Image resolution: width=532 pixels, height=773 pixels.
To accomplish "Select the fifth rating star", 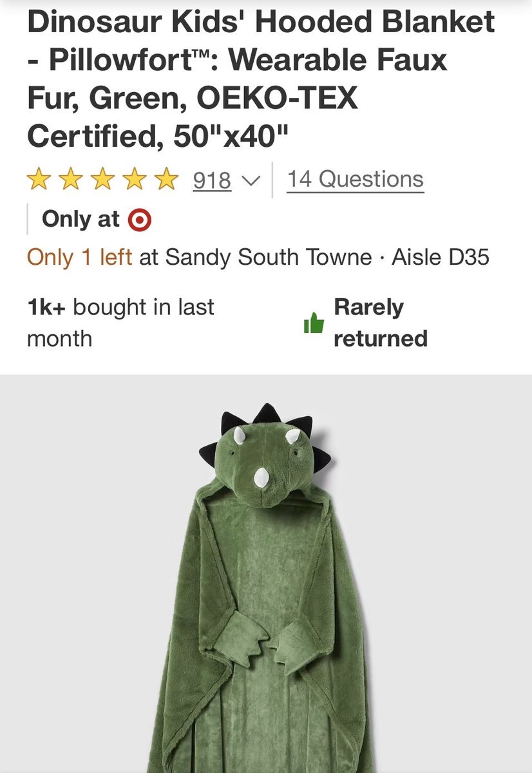I will [x=167, y=179].
